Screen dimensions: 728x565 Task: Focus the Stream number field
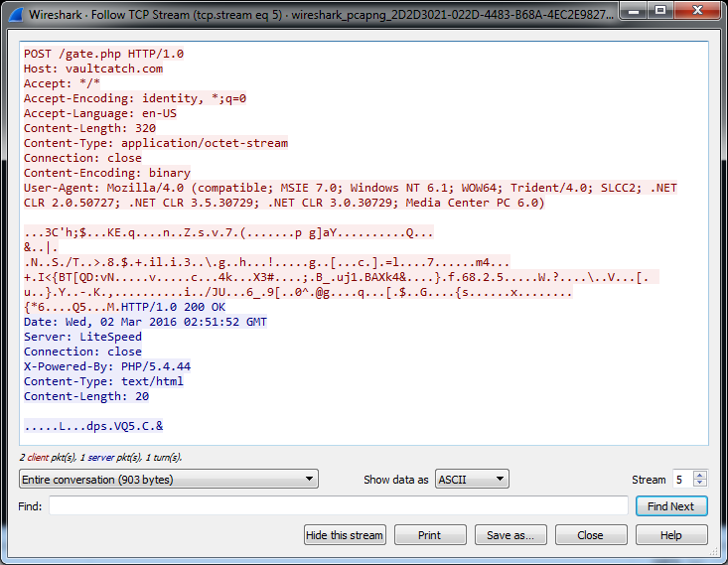pos(682,480)
